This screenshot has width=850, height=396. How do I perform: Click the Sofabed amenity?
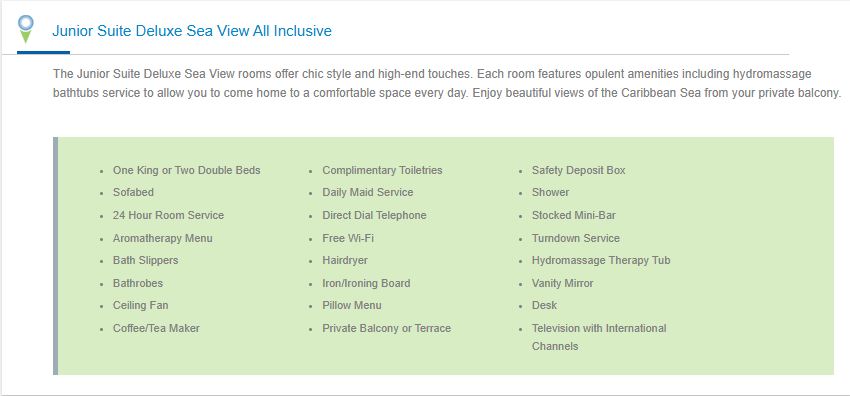tap(133, 192)
